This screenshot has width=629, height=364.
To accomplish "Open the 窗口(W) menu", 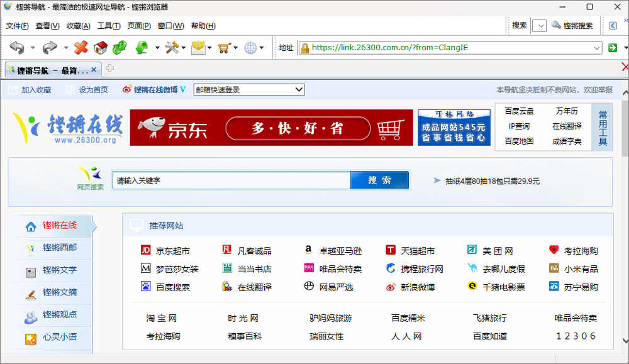I will pyautogui.click(x=171, y=26).
